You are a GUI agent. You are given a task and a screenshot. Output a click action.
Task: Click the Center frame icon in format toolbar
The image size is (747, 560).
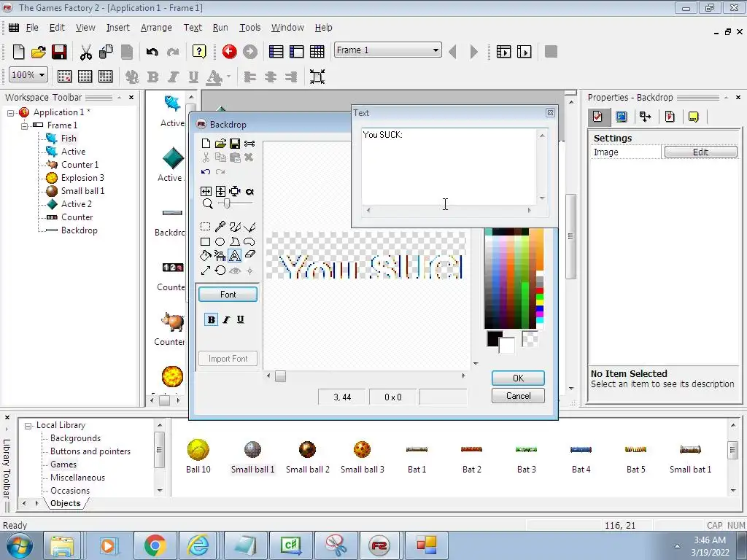(317, 76)
